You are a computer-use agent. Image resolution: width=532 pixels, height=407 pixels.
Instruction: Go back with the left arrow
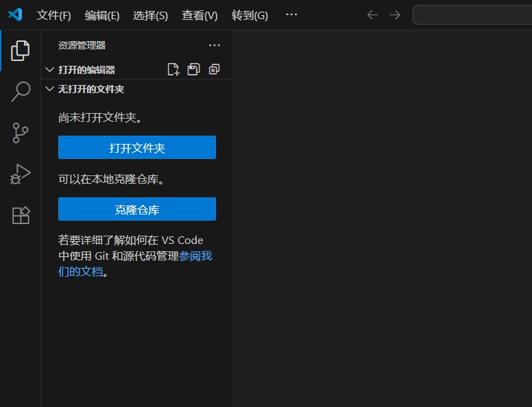372,15
